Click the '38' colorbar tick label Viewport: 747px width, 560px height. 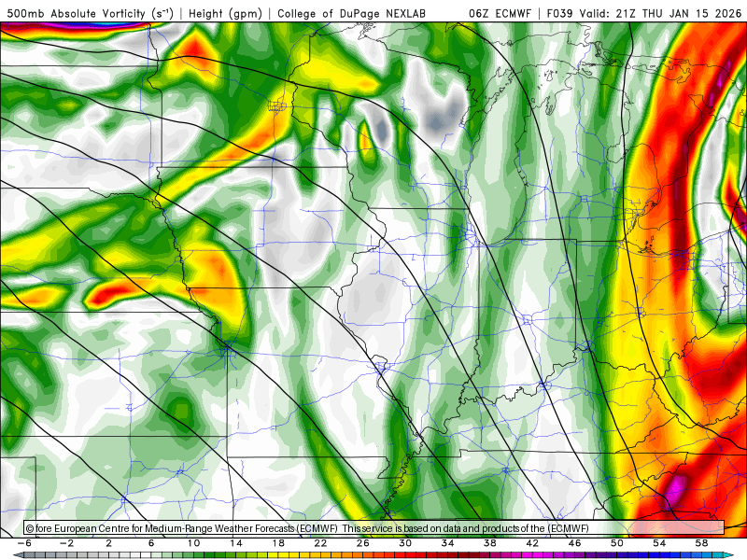(489, 543)
